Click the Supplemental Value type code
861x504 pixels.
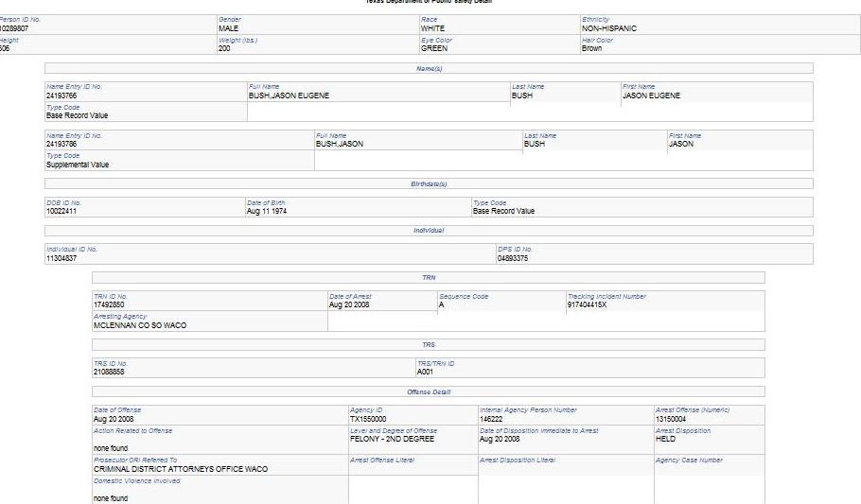[78, 165]
